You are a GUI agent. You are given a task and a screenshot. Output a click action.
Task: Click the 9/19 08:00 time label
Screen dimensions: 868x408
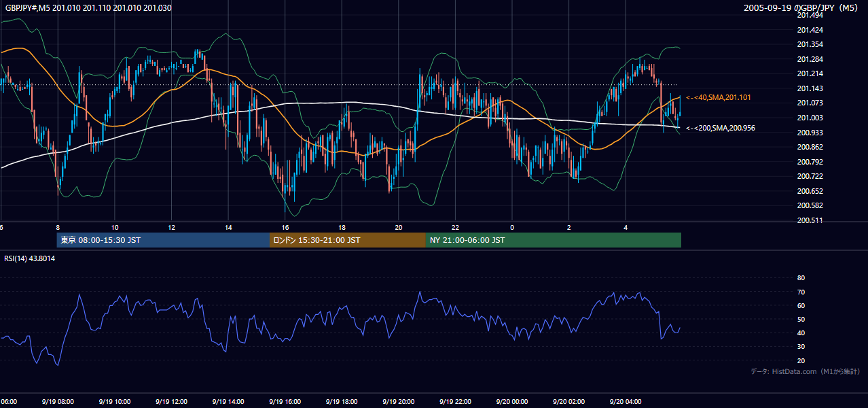click(58, 402)
